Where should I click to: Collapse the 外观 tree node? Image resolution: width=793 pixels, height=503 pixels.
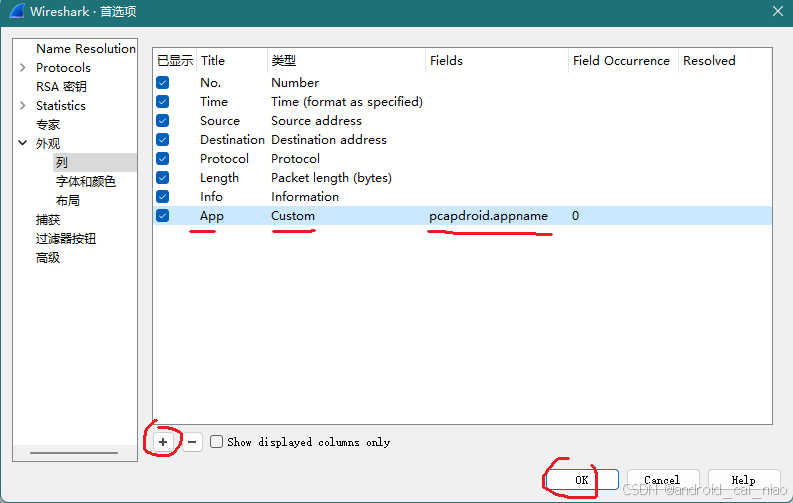click(22, 143)
